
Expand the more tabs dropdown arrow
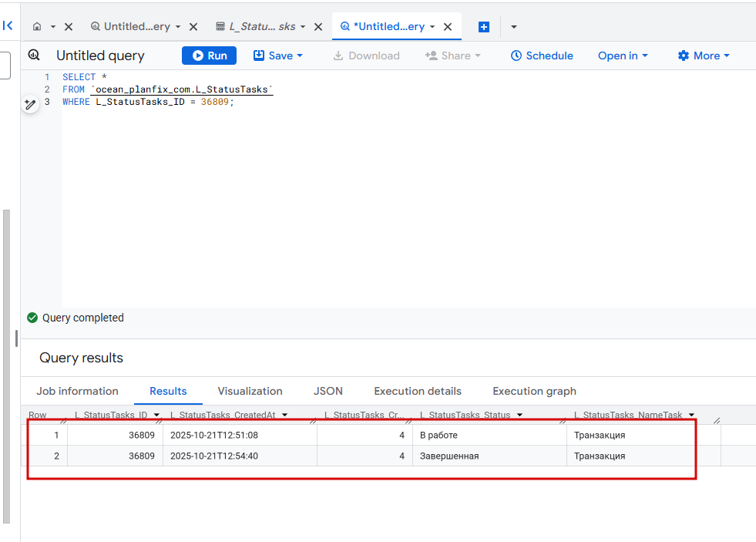(514, 27)
